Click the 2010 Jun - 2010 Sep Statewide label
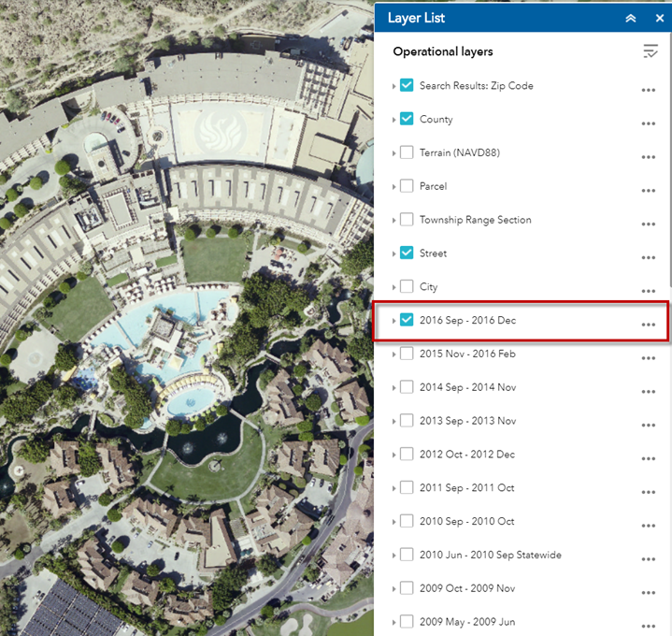 (x=490, y=555)
